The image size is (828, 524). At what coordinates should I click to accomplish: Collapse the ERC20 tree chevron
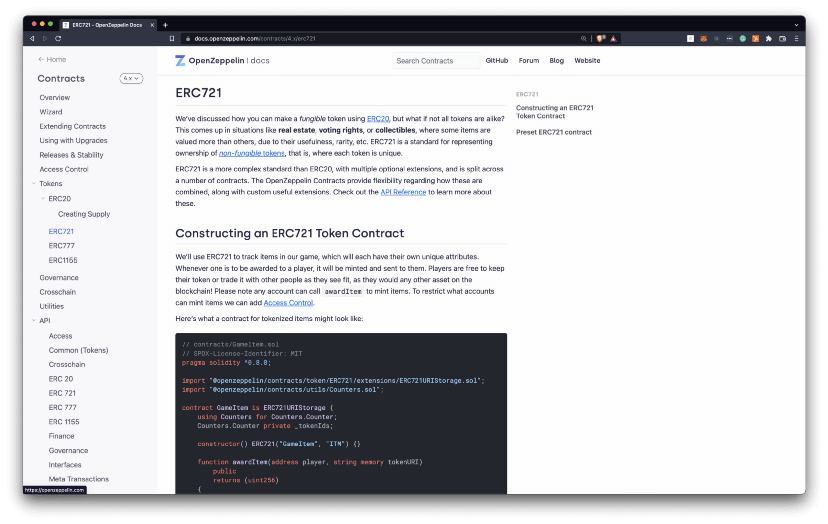pos(42,199)
